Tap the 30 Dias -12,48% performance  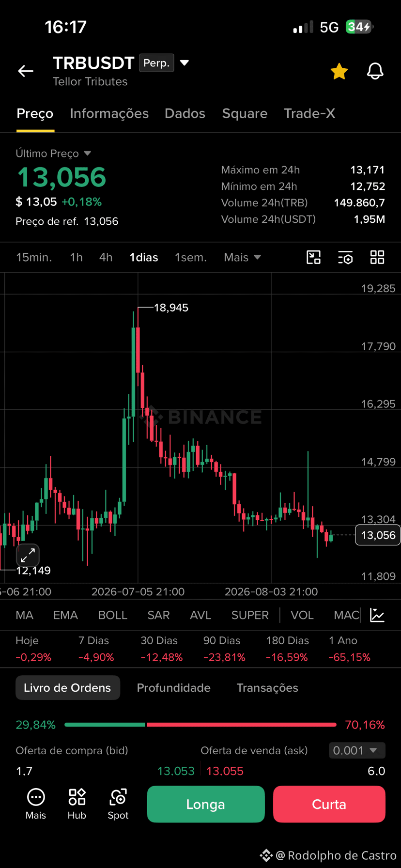[162, 649]
